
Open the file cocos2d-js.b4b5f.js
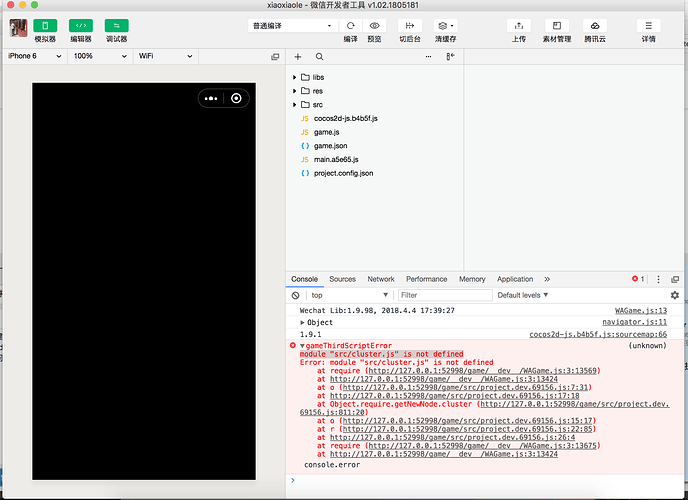tap(345, 118)
